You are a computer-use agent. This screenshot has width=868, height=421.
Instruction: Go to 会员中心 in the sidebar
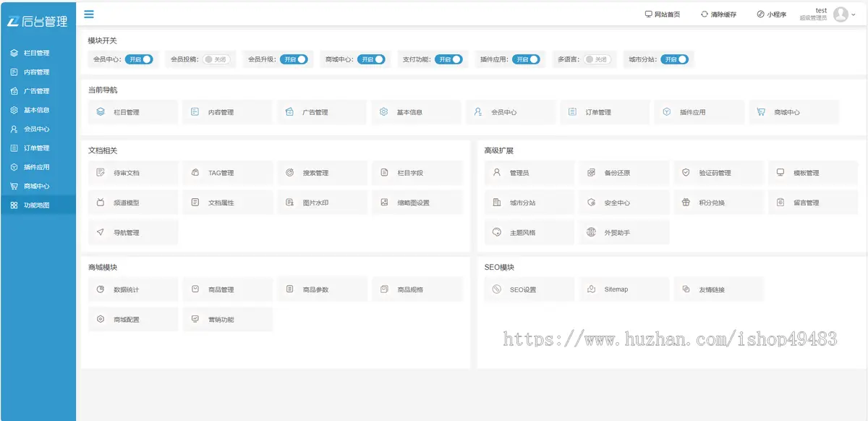click(x=38, y=129)
